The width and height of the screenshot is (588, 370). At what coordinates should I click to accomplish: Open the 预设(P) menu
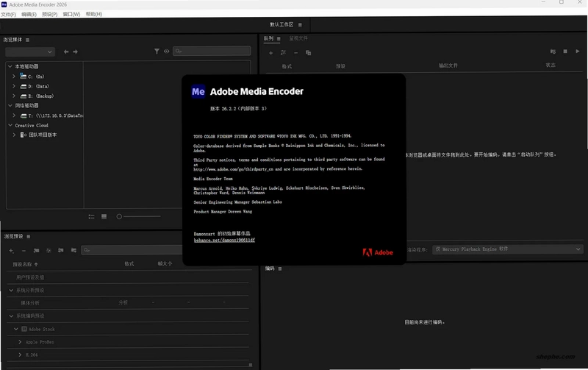click(x=49, y=14)
